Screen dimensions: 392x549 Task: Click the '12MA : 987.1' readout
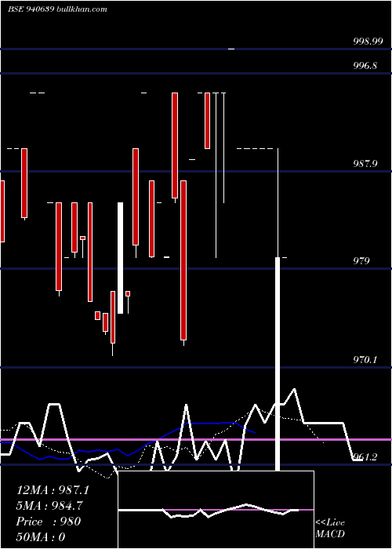(x=53, y=490)
